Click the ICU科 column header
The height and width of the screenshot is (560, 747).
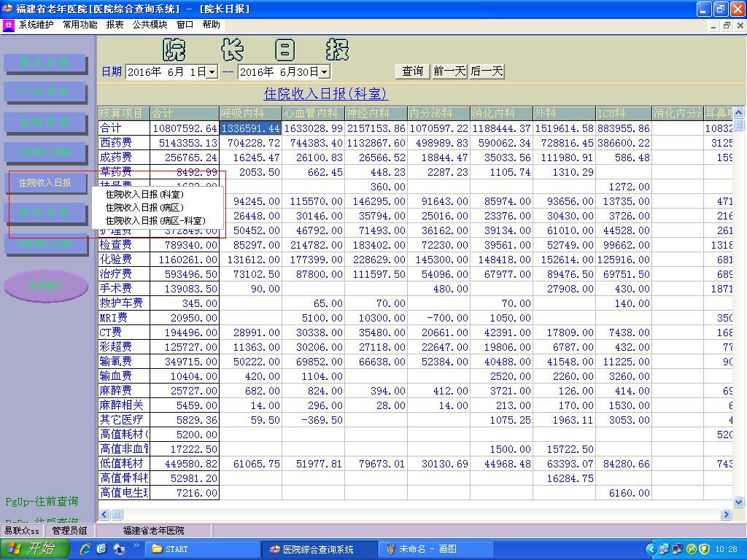[624, 113]
